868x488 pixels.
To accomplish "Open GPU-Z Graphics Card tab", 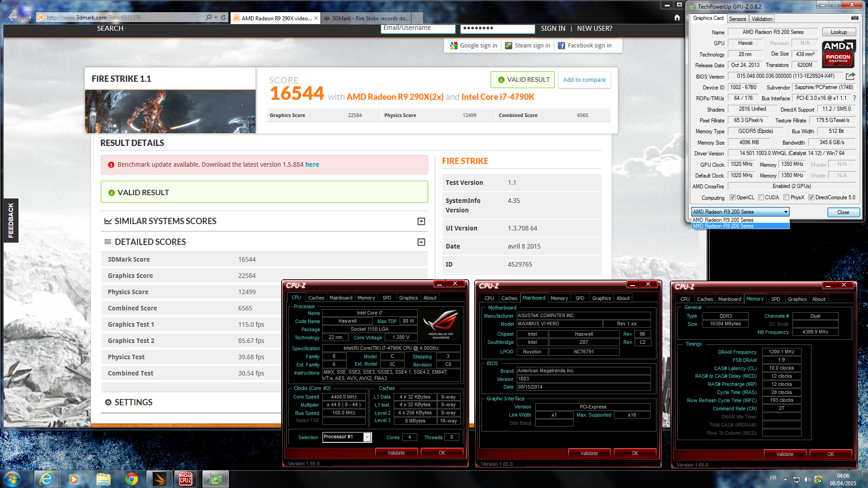I will (x=708, y=19).
